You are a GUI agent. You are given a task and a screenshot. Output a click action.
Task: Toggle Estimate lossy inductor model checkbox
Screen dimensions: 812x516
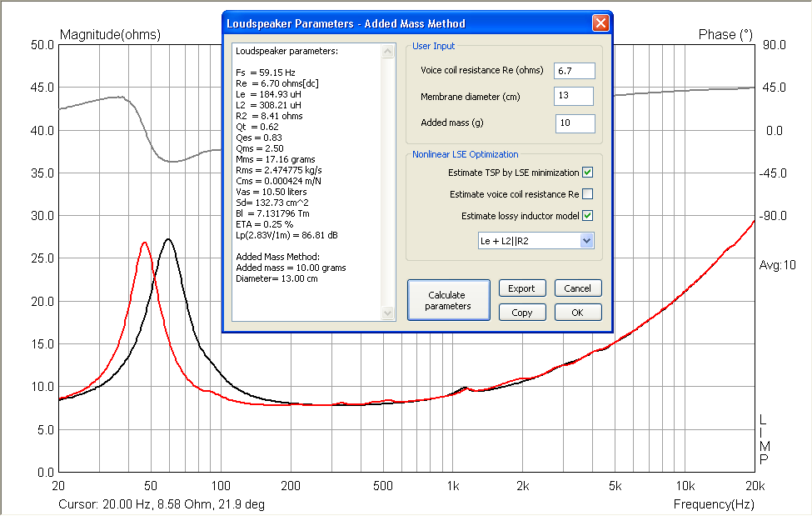[x=587, y=216]
